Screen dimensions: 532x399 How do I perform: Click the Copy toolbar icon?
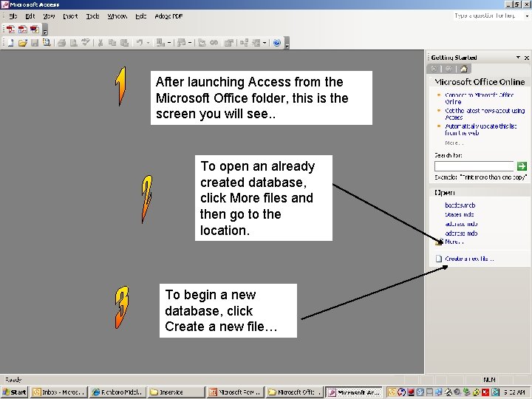pos(112,43)
